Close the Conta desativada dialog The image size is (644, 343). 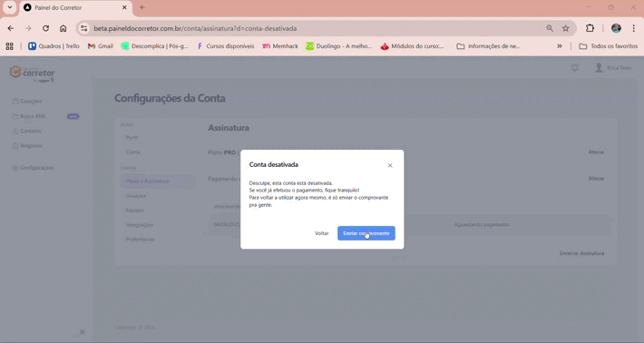coord(390,165)
